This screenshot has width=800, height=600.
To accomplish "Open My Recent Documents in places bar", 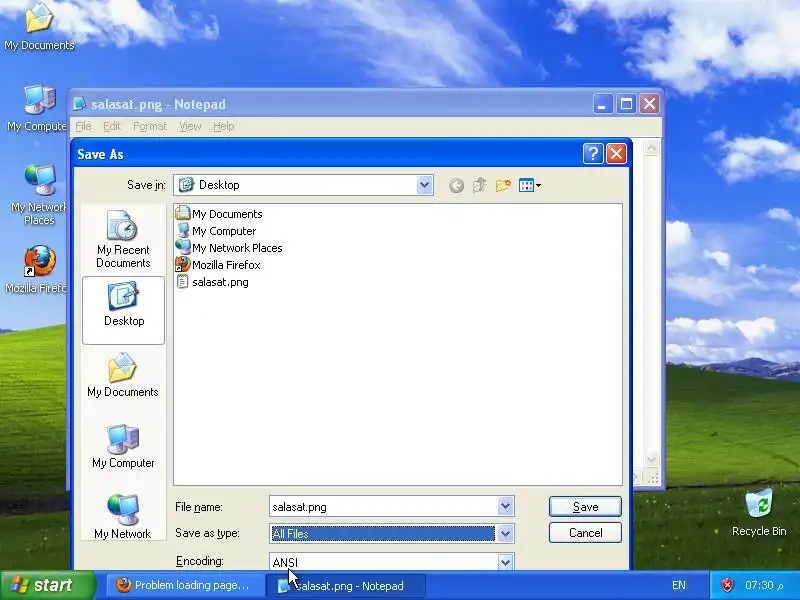I will [x=123, y=239].
